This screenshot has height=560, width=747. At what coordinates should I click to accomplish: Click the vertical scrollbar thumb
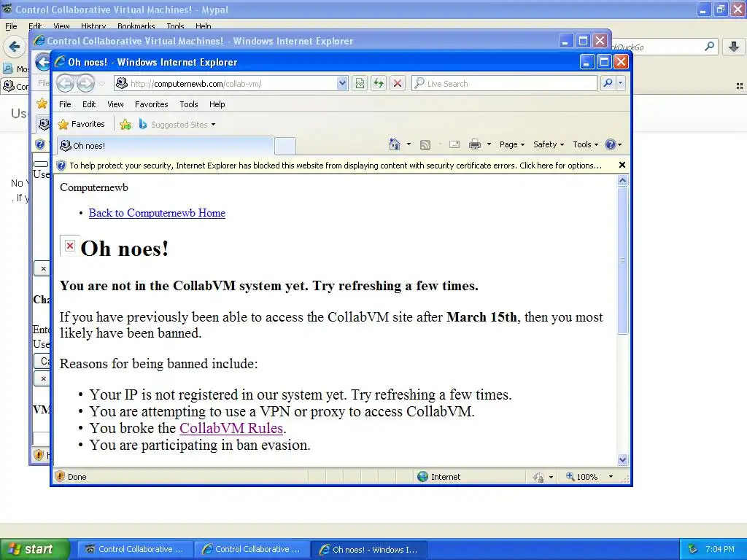[x=623, y=260]
